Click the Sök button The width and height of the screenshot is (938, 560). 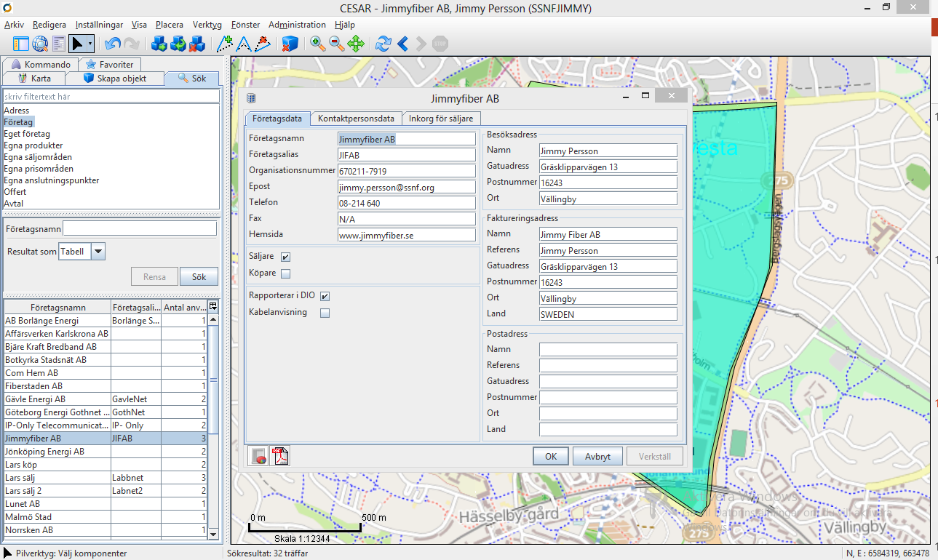[199, 277]
